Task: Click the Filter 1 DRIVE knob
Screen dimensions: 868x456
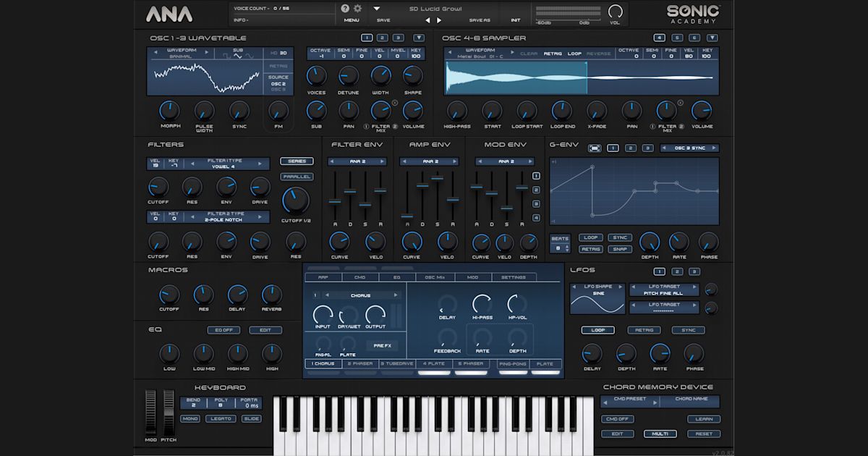Action: point(260,187)
